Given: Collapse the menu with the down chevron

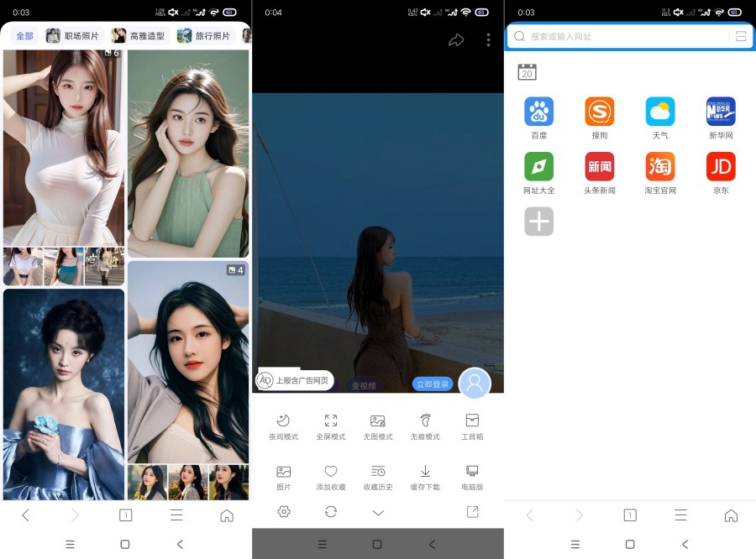Looking at the screenshot, I should [x=378, y=512].
